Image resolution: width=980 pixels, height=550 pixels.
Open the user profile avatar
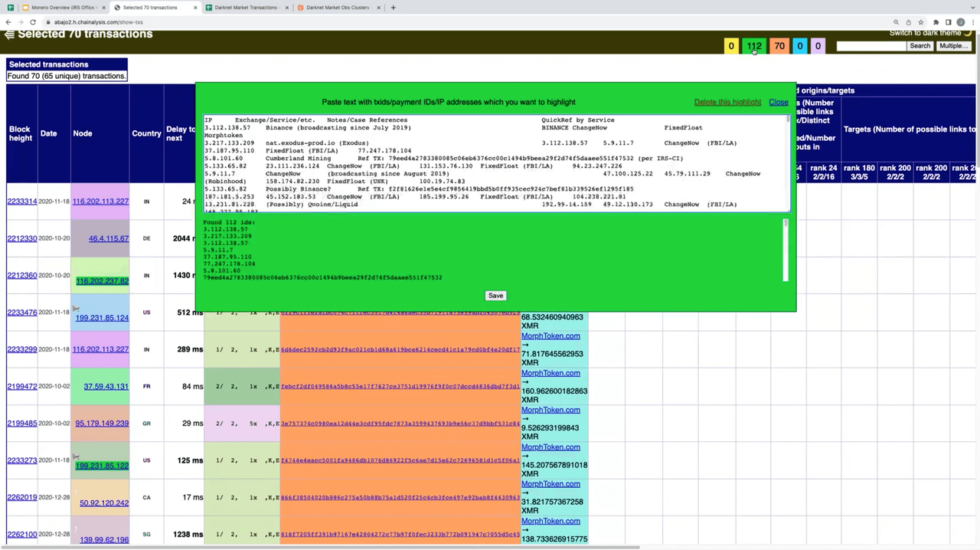(960, 22)
